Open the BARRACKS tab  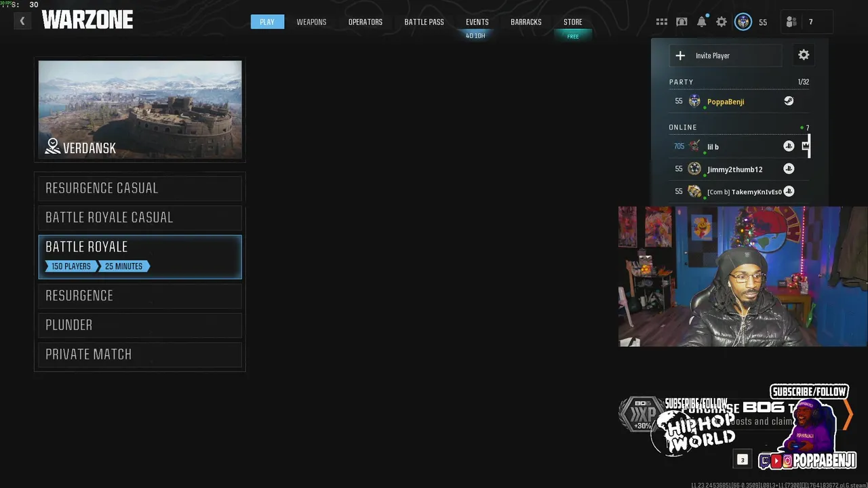pyautogui.click(x=526, y=22)
